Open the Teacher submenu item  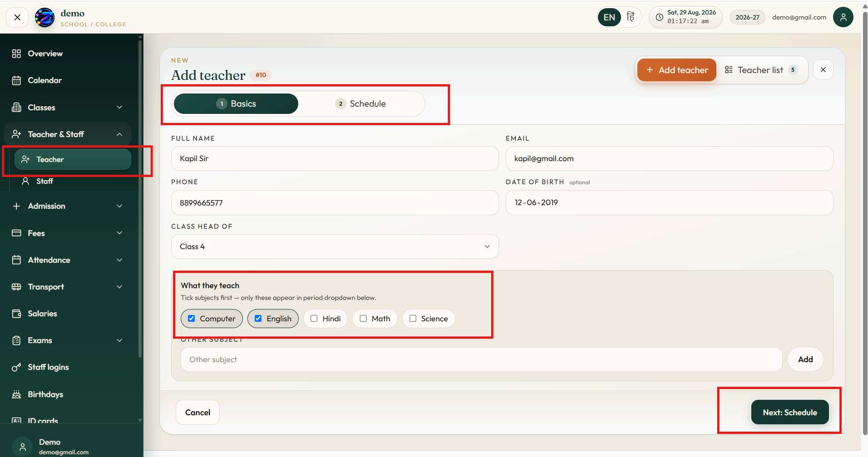(73, 159)
